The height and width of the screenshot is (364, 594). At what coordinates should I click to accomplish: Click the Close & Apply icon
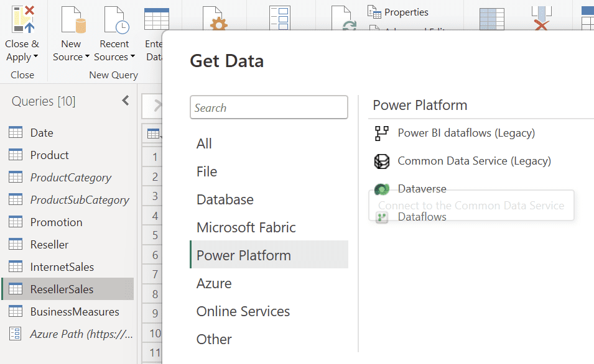pyautogui.click(x=22, y=19)
